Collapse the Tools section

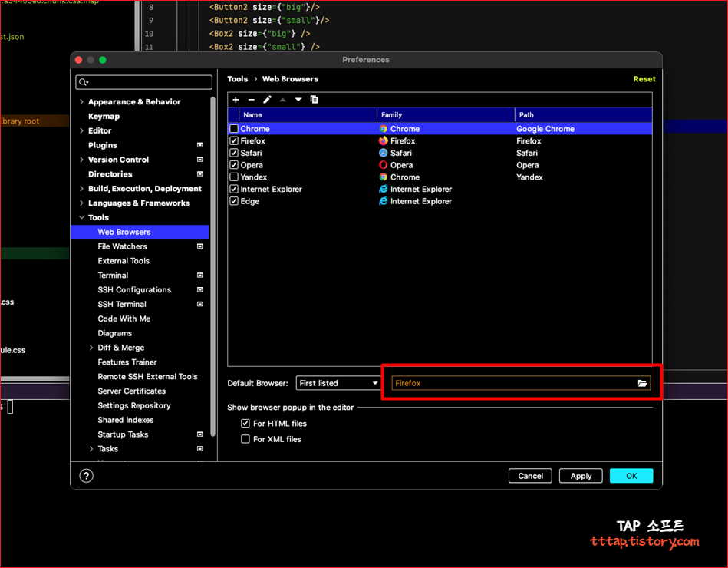[82, 217]
